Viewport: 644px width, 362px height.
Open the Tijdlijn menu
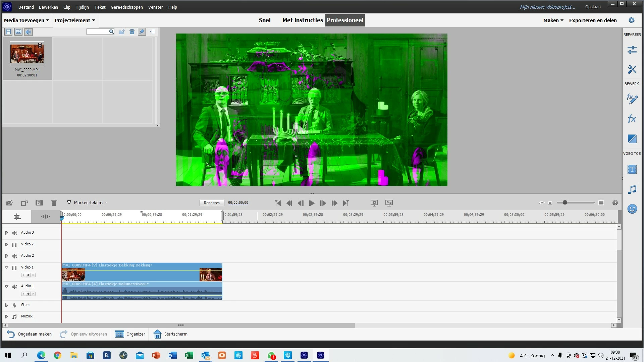click(82, 7)
